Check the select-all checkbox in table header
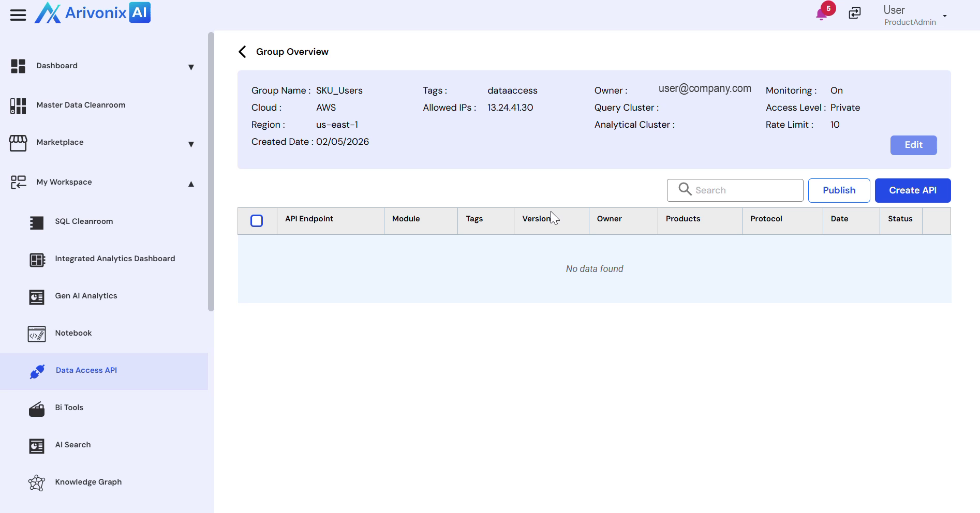 click(x=257, y=221)
